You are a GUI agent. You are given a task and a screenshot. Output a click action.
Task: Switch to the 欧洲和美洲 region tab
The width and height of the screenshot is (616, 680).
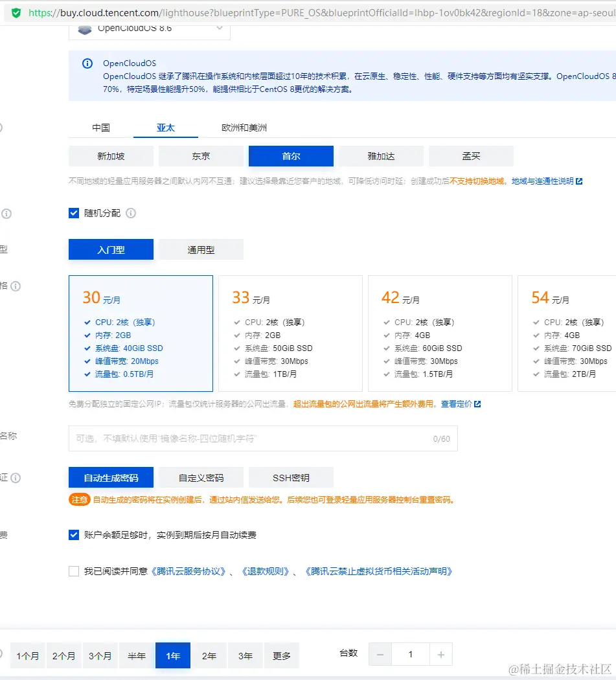coord(244,128)
